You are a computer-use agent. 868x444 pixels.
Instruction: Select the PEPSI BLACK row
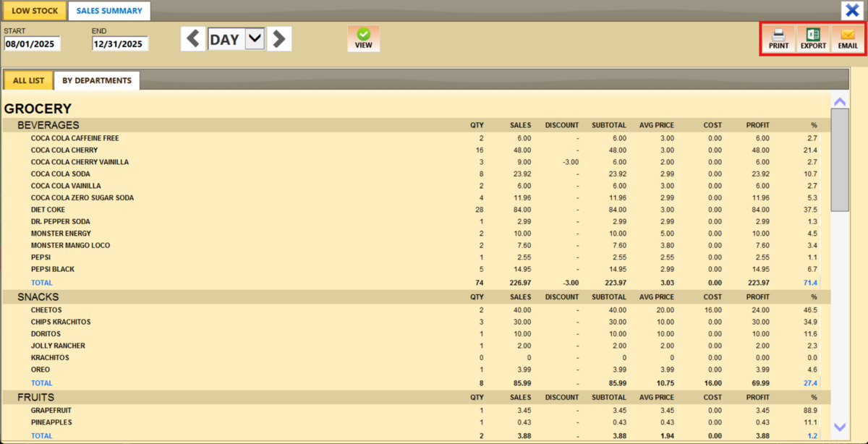point(416,269)
